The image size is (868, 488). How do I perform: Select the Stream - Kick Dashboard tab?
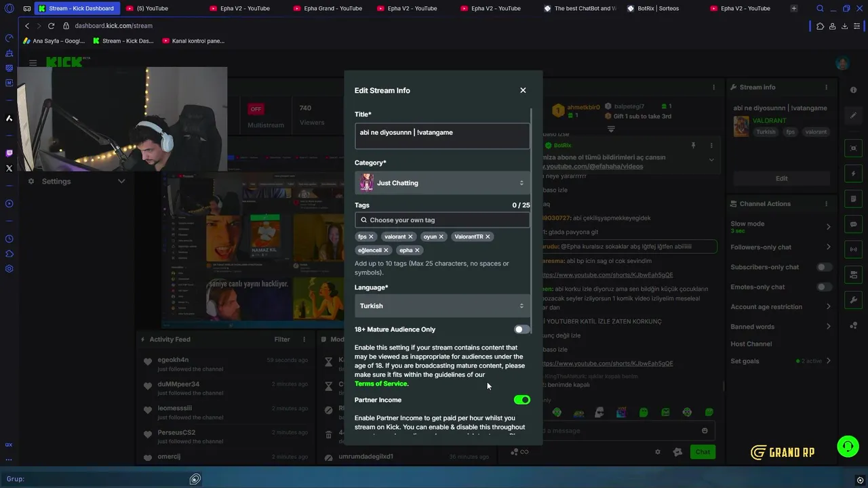(77, 8)
